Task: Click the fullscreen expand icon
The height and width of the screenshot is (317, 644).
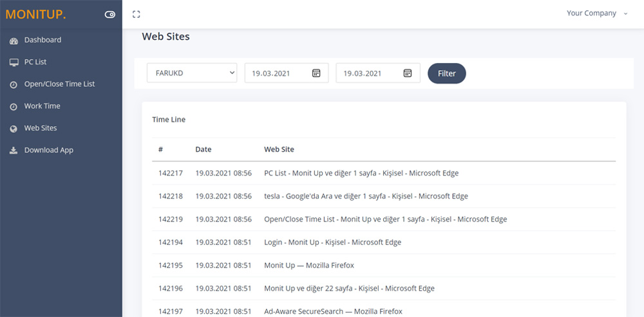Action: tap(137, 14)
